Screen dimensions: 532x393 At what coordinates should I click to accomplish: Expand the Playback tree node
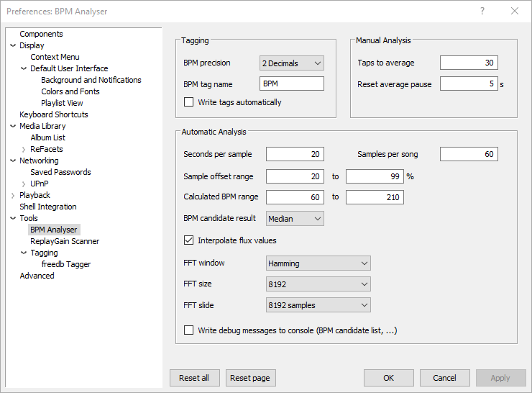pyautogui.click(x=13, y=195)
